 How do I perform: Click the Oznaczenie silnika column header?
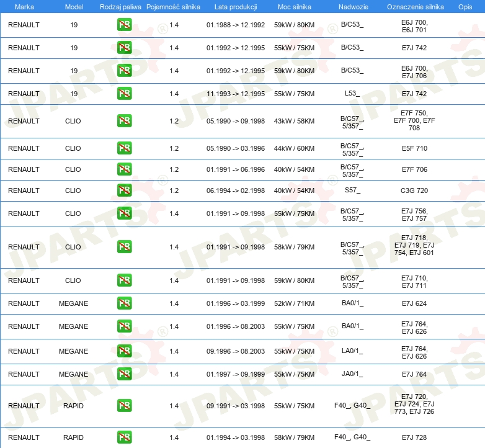(415, 7)
